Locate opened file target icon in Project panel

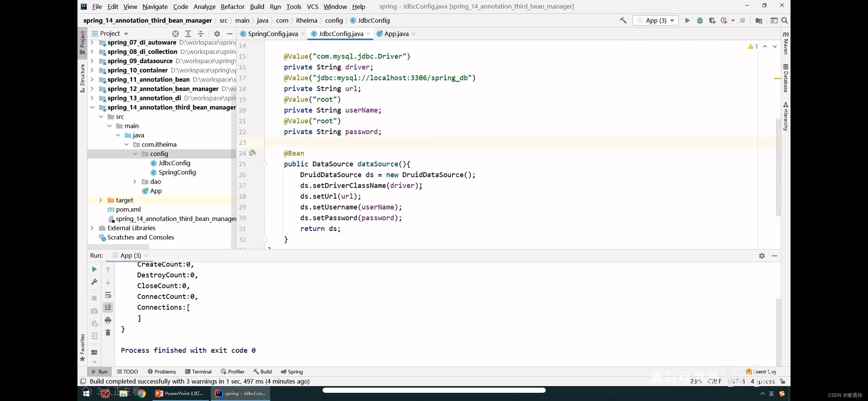tap(176, 34)
